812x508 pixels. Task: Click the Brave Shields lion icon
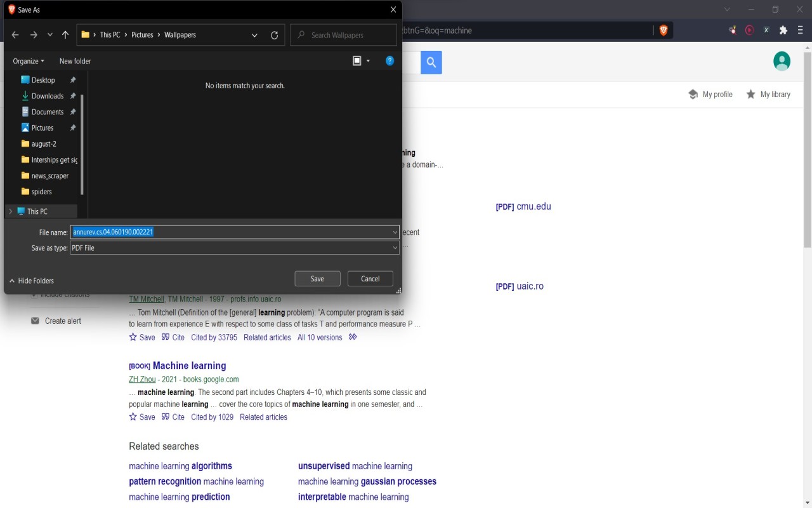pos(664,30)
